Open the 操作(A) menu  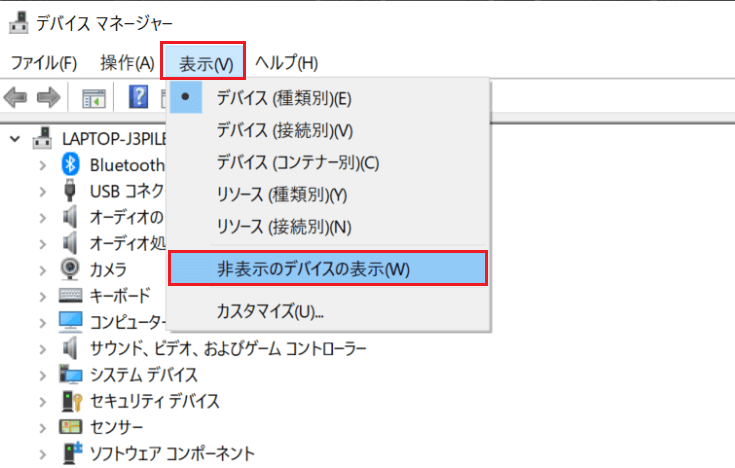[127, 62]
